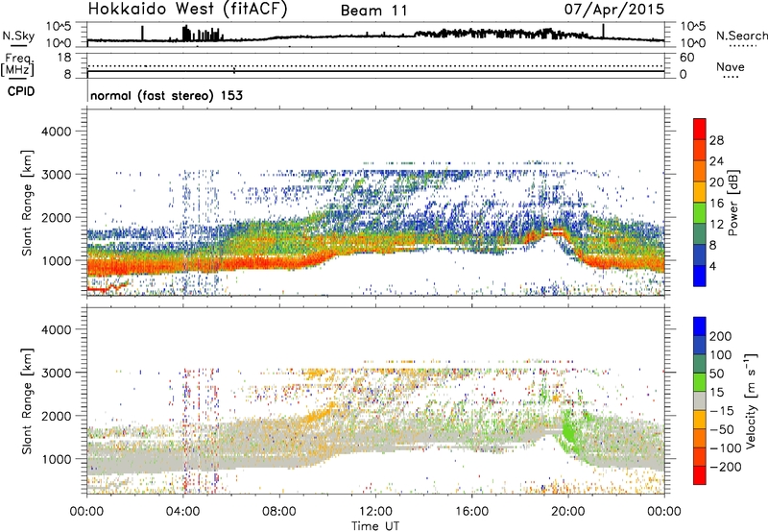The height and width of the screenshot is (532, 768).
Task: Click velocity colorbar value '200'
Action: coord(721,336)
